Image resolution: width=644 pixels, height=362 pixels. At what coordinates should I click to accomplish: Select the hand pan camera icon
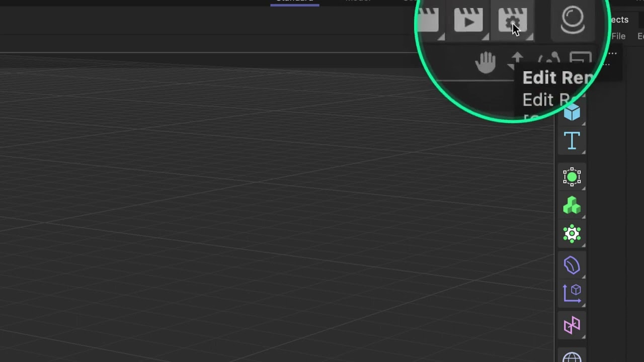485,62
